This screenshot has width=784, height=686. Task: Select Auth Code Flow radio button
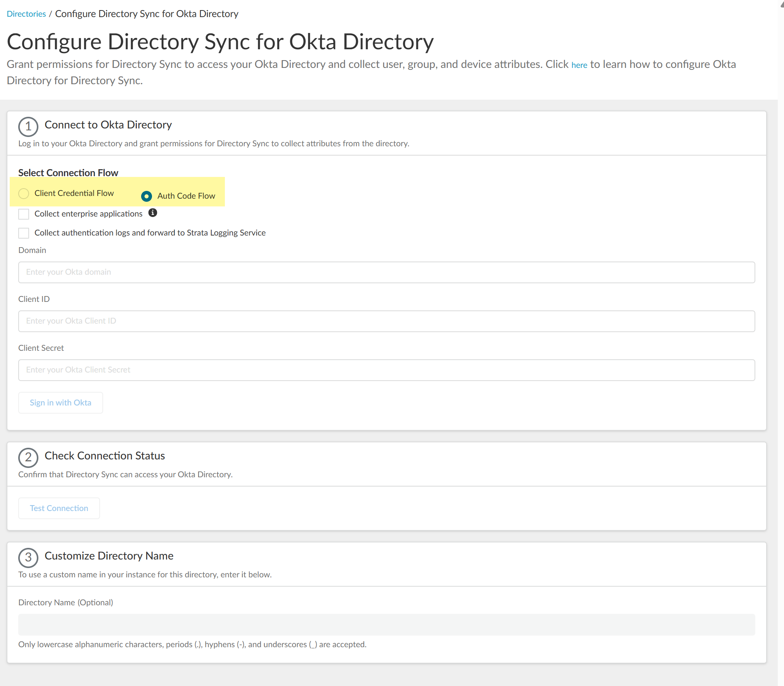tap(147, 196)
